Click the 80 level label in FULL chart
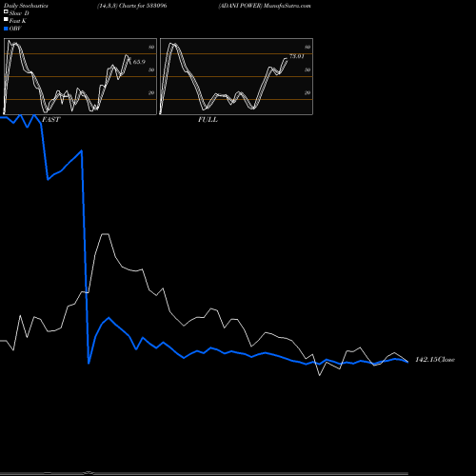Image resolution: width=476 pixels, height=476 pixels. 307,47
